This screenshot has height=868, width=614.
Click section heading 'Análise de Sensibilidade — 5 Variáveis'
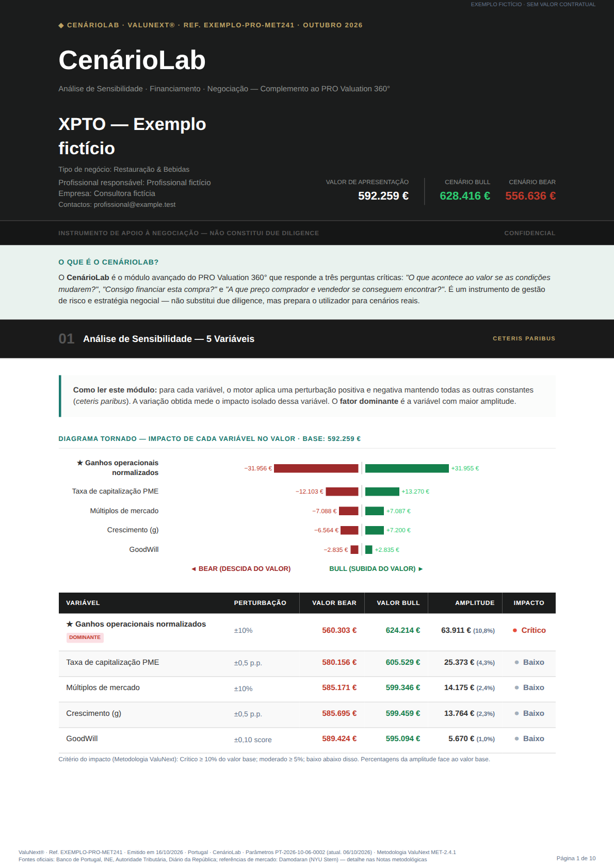tap(169, 339)
